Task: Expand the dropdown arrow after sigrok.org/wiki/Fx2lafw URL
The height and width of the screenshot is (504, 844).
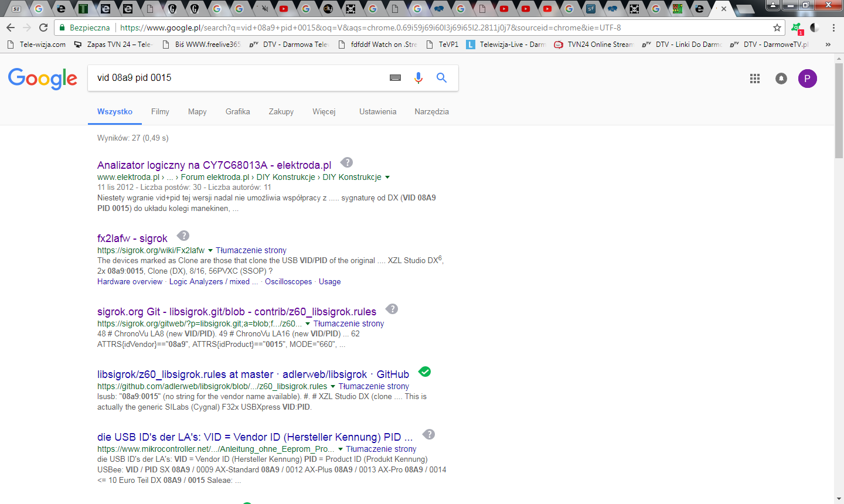Action: tap(210, 250)
